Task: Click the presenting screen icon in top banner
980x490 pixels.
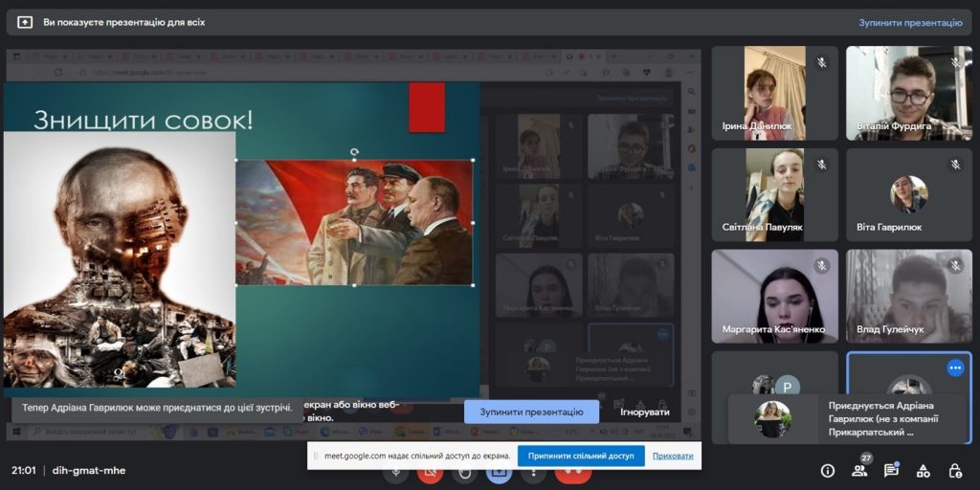Action: [25, 22]
